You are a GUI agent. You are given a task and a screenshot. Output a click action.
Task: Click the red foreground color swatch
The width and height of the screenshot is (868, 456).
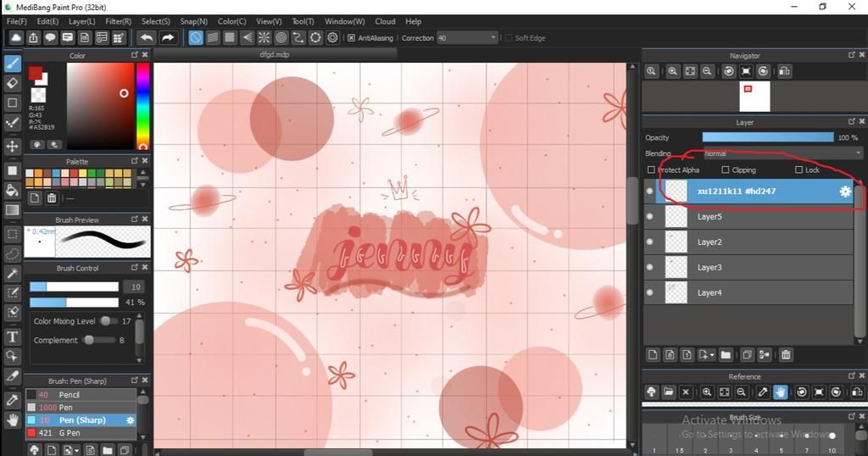click(x=36, y=73)
